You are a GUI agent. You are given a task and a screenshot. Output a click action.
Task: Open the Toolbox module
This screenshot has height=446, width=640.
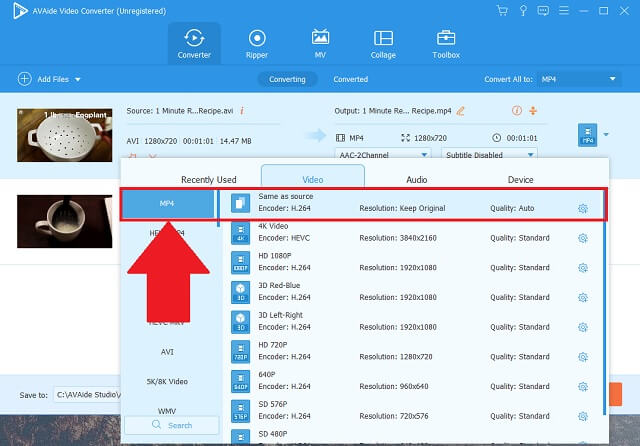pos(446,44)
